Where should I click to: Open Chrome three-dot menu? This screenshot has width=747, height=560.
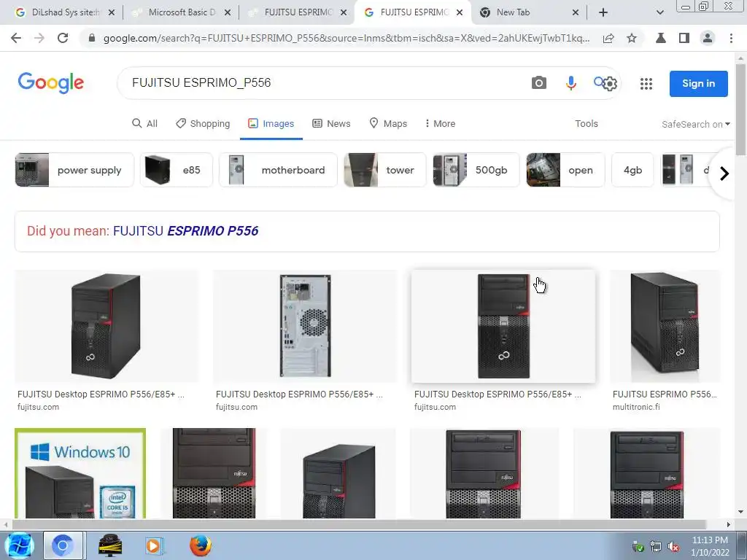pyautogui.click(x=731, y=38)
